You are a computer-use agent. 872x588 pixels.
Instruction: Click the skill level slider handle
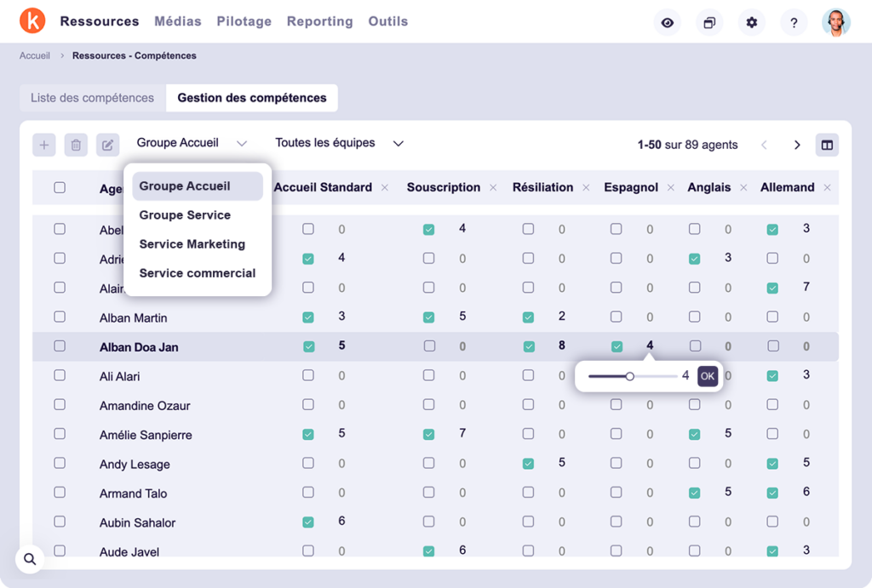[629, 376]
